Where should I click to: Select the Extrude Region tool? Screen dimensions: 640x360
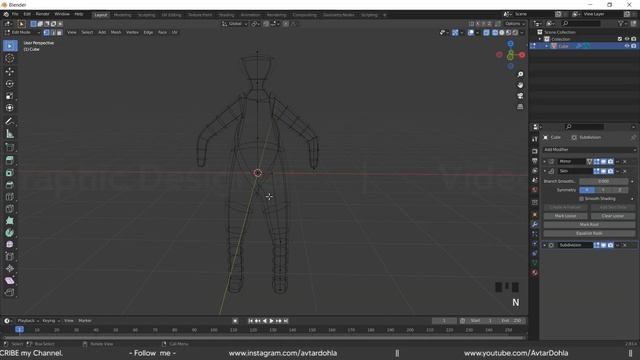tap(10, 160)
